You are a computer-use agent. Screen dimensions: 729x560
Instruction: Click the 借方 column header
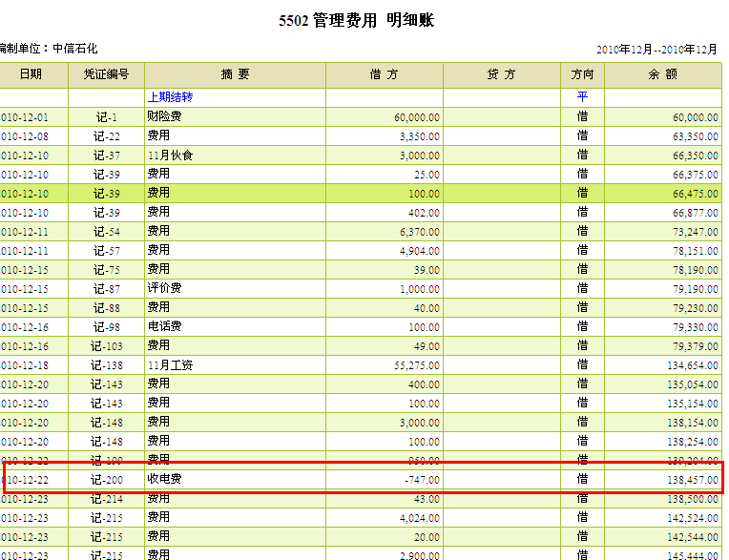[x=384, y=74]
